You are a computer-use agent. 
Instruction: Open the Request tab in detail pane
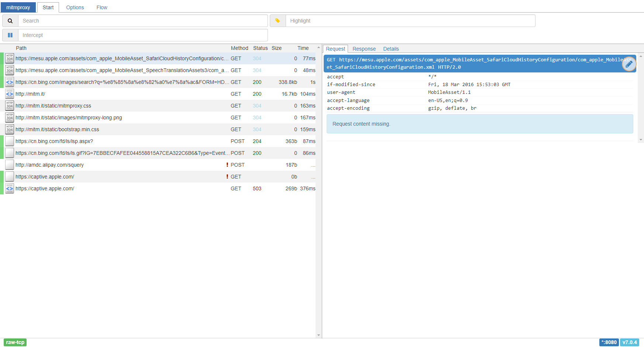335,49
